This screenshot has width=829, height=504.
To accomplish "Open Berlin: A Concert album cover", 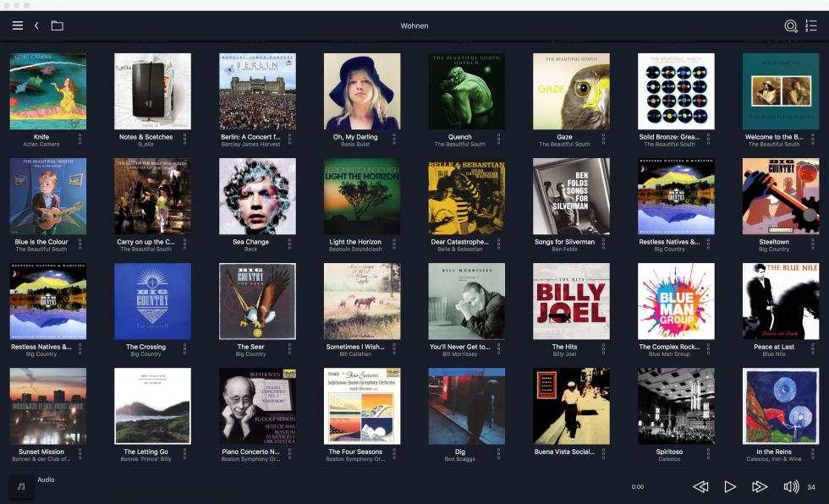I will pyautogui.click(x=257, y=91).
